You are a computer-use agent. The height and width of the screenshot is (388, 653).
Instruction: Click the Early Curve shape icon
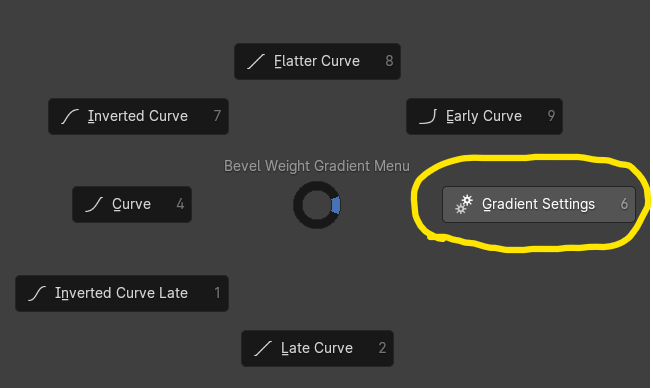point(428,117)
